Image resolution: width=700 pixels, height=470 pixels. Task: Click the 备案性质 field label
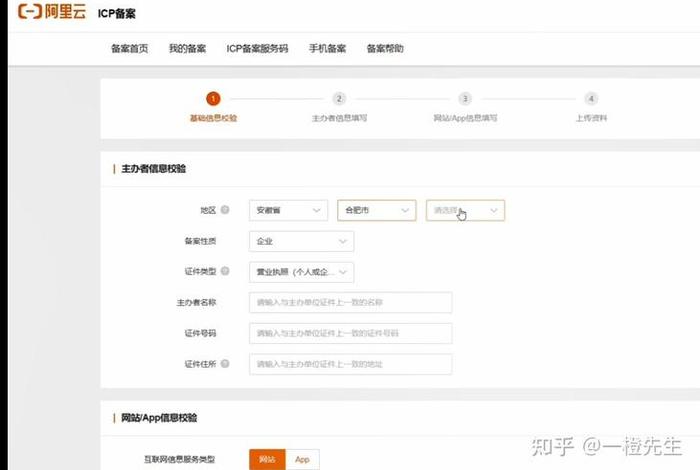click(200, 241)
